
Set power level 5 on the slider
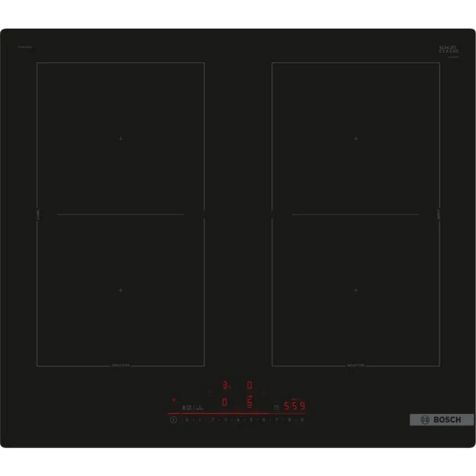(x=250, y=420)
